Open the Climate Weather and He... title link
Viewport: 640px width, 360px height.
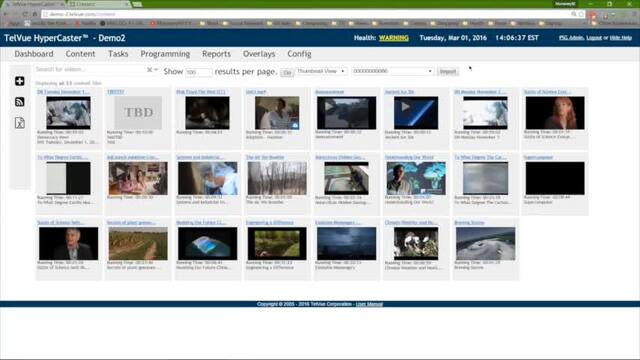pyautogui.click(x=411, y=222)
